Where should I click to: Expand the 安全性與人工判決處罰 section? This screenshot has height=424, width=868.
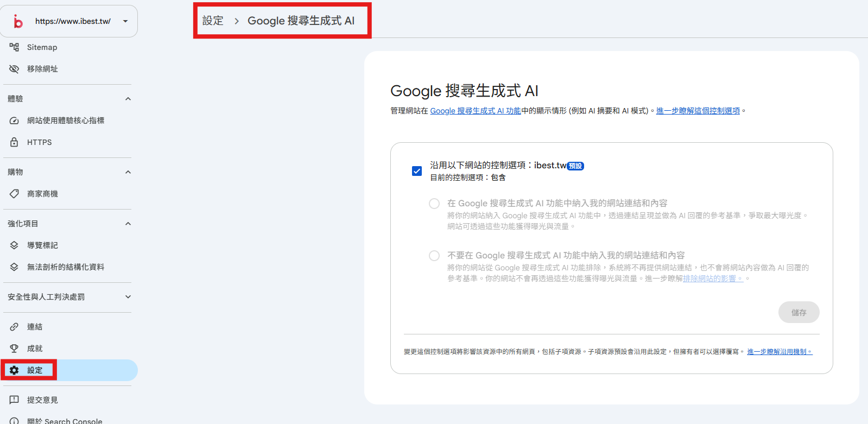(x=128, y=297)
